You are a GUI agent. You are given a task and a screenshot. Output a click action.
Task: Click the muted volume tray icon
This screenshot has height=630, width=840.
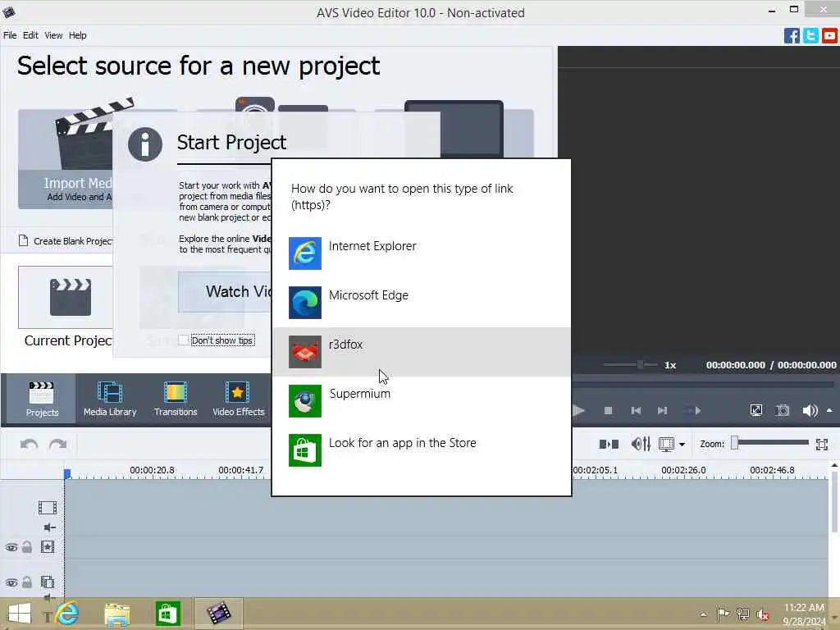762,614
